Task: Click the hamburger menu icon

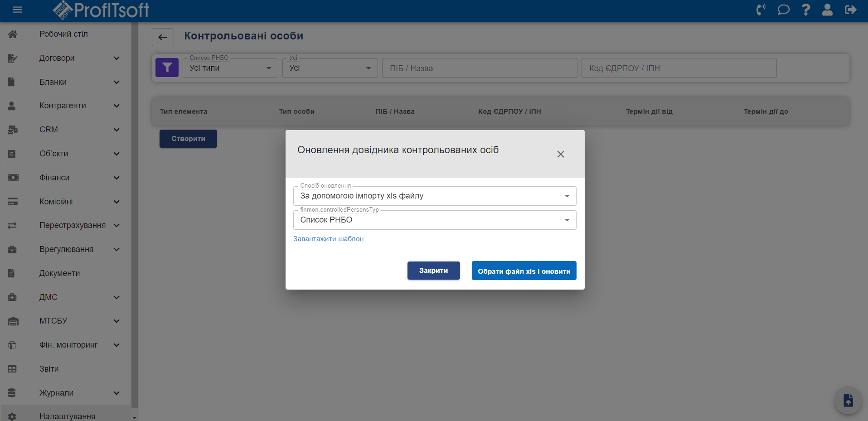Action: pyautogui.click(x=17, y=10)
